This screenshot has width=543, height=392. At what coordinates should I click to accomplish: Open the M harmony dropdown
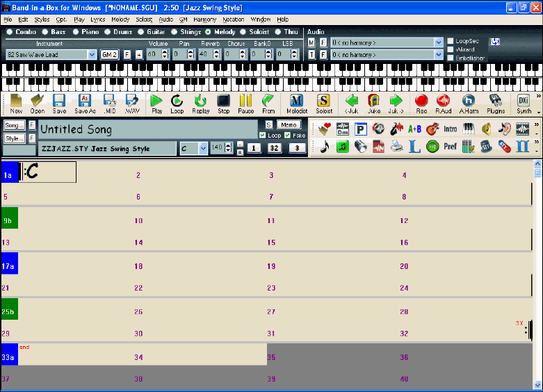pyautogui.click(x=439, y=42)
